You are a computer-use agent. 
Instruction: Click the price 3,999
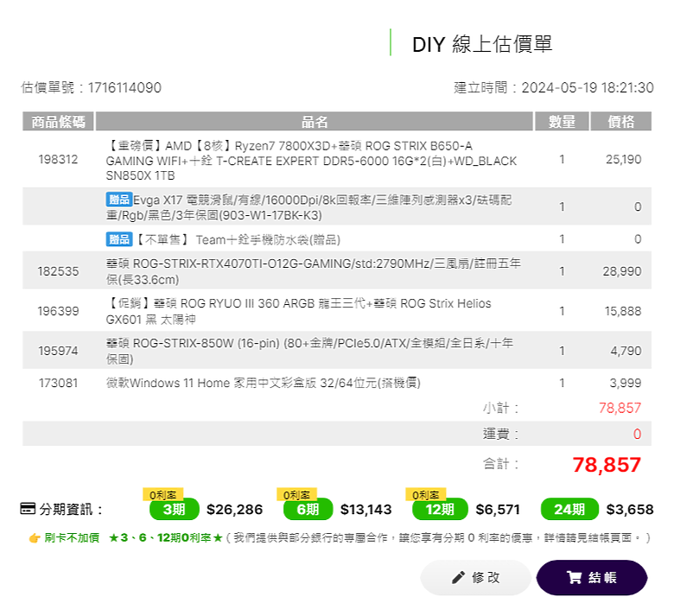(x=626, y=383)
